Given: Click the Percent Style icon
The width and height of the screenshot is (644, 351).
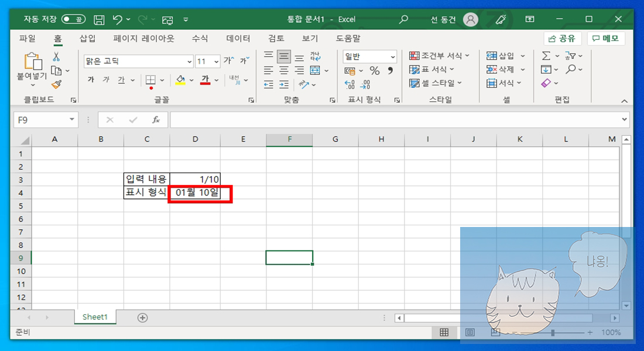Looking at the screenshot, I should pyautogui.click(x=375, y=71).
